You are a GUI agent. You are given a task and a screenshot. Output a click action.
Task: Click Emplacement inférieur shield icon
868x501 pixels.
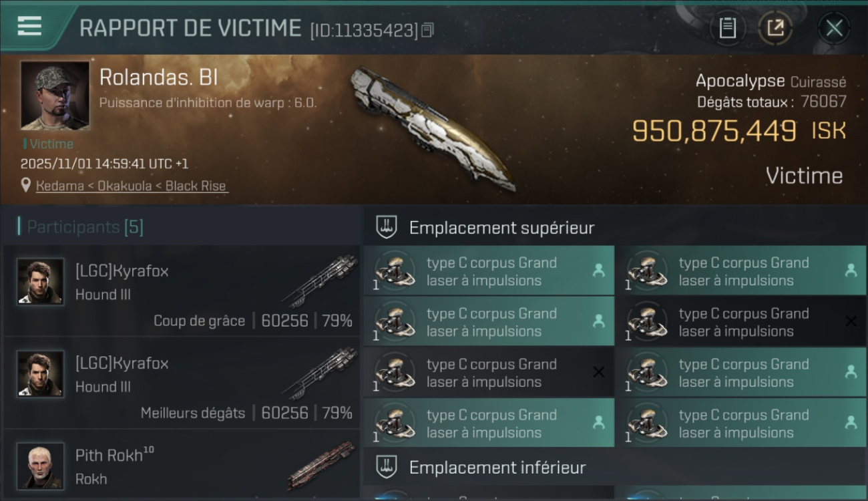click(x=387, y=467)
